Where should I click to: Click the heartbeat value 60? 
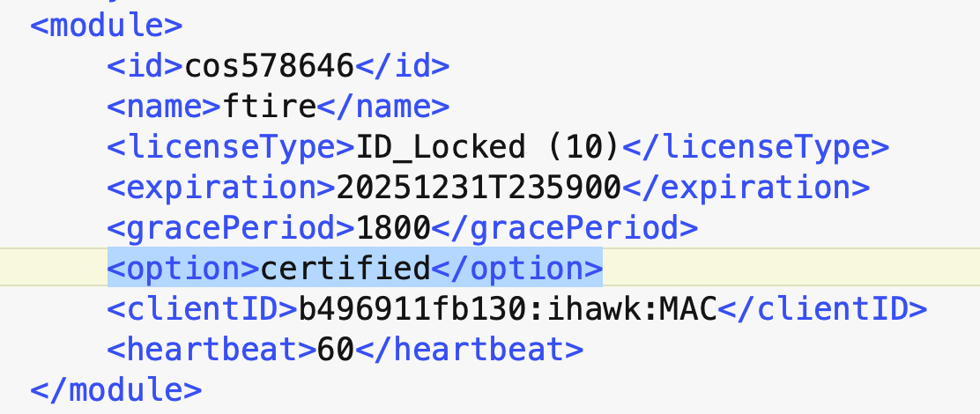tap(336, 350)
